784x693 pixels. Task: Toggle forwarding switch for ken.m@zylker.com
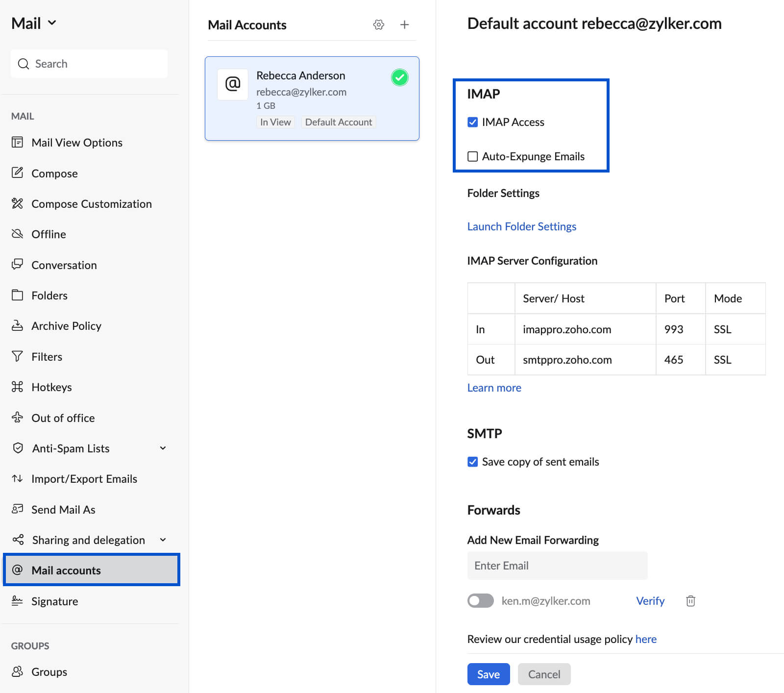480,601
